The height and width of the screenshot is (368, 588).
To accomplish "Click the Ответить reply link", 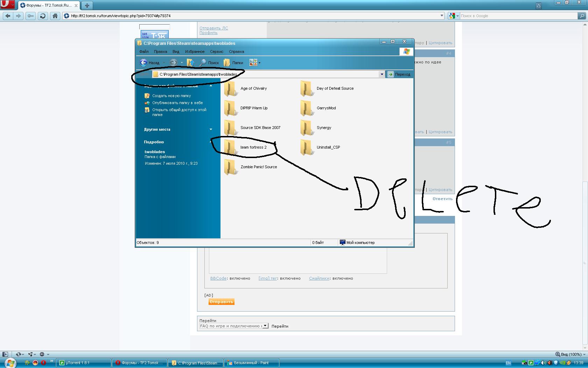I will tap(442, 199).
